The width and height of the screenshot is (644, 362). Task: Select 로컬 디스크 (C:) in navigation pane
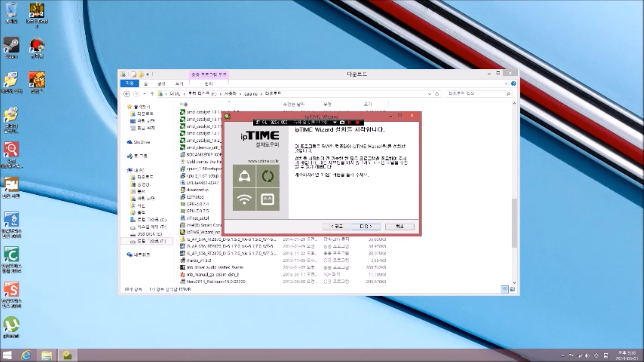coord(152,220)
